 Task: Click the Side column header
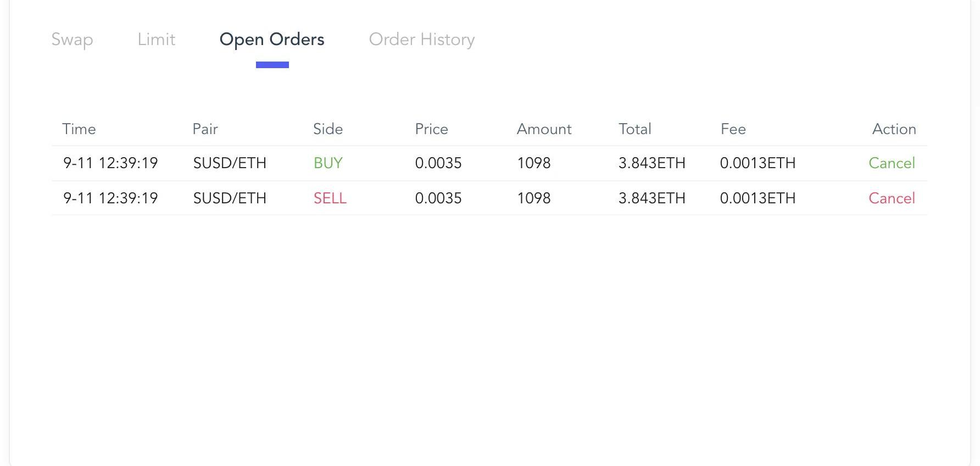[x=328, y=129]
